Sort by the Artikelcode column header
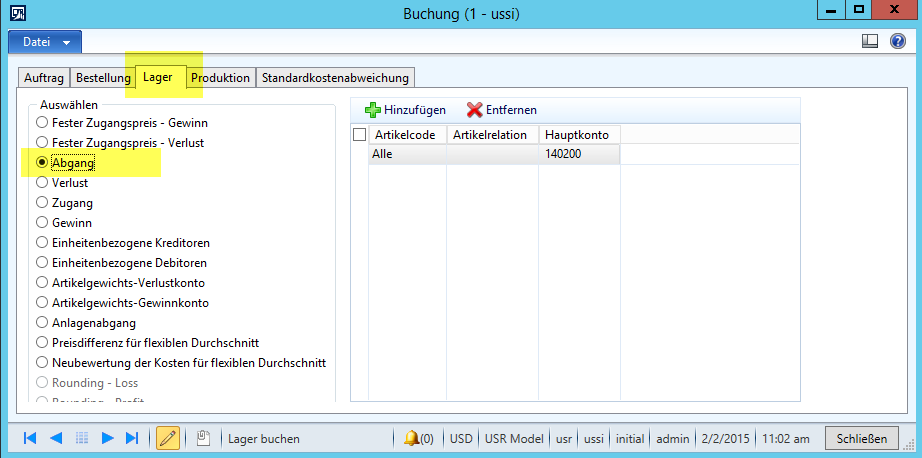 click(x=407, y=134)
